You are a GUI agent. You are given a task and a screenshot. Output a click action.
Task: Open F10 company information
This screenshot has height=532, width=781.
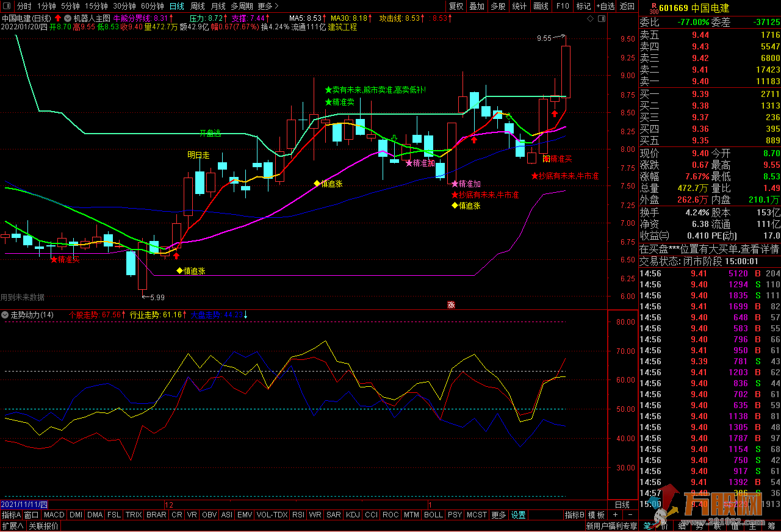[563, 6]
